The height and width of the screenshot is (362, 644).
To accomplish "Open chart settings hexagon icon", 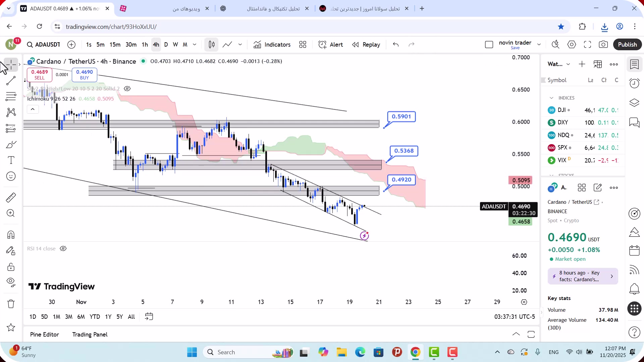I will 572,45.
